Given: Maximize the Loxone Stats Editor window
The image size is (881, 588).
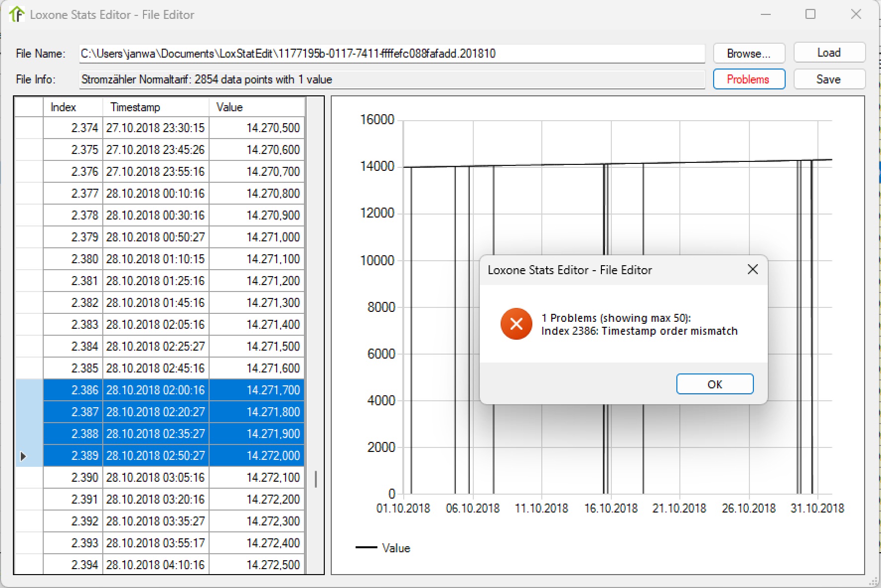Looking at the screenshot, I should click(810, 14).
